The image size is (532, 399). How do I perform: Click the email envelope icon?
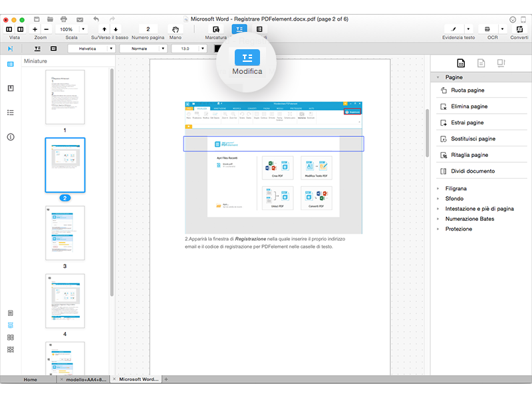[x=80, y=20]
